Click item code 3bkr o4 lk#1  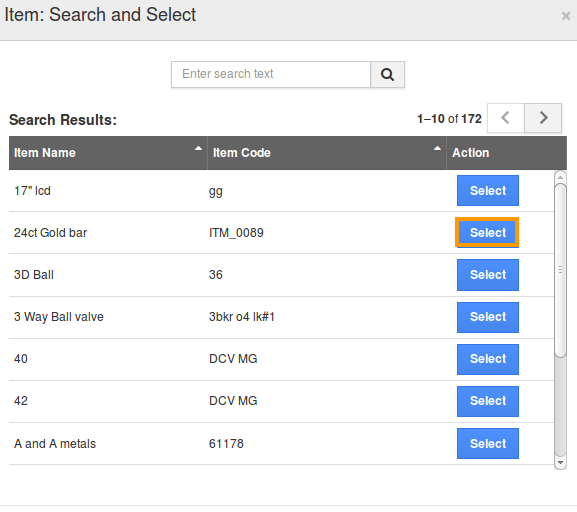click(x=242, y=317)
